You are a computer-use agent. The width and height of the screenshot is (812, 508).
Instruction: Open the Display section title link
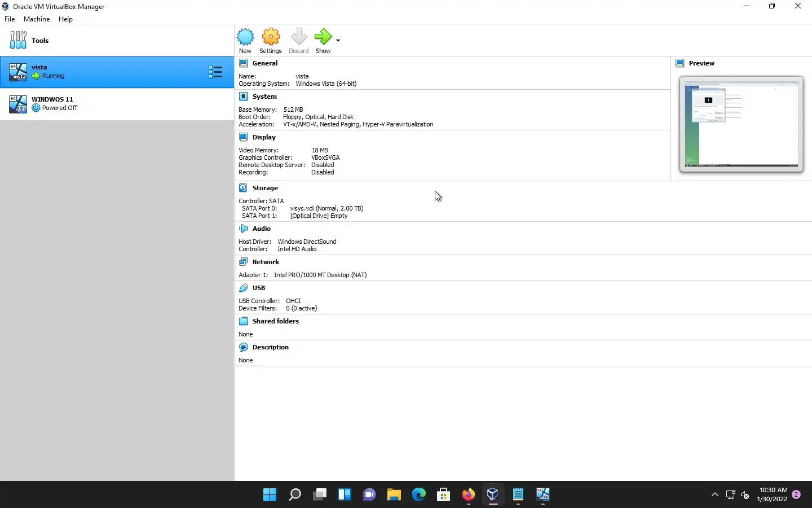tap(264, 137)
